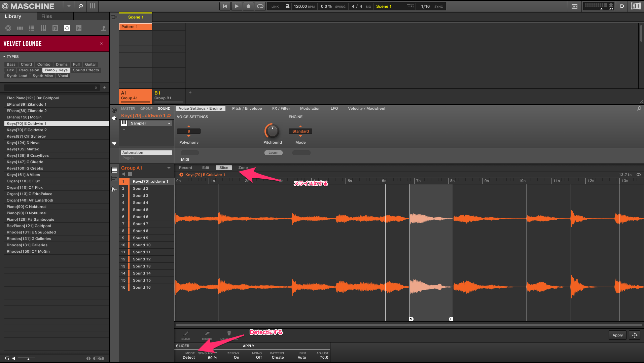Play the Keys[70] E Coldwire 1 sample preview

tap(181, 175)
